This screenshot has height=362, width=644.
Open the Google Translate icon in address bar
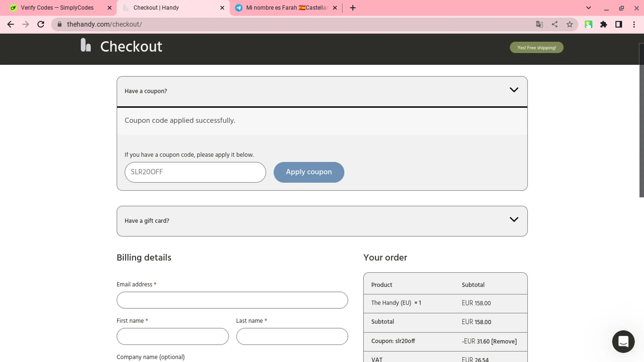click(539, 24)
